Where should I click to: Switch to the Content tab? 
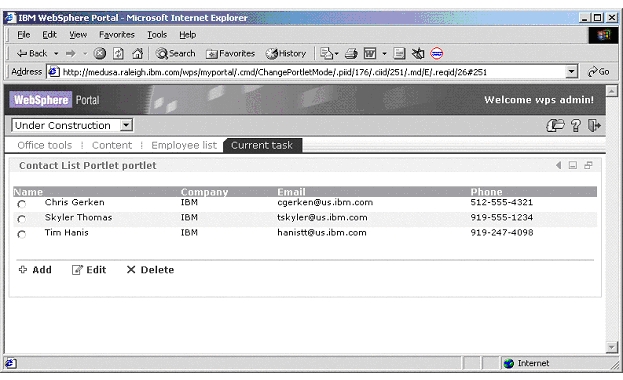(x=112, y=145)
